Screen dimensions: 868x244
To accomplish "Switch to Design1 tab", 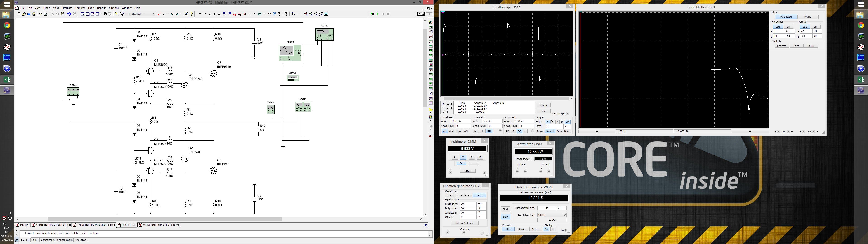I will 23,225.
